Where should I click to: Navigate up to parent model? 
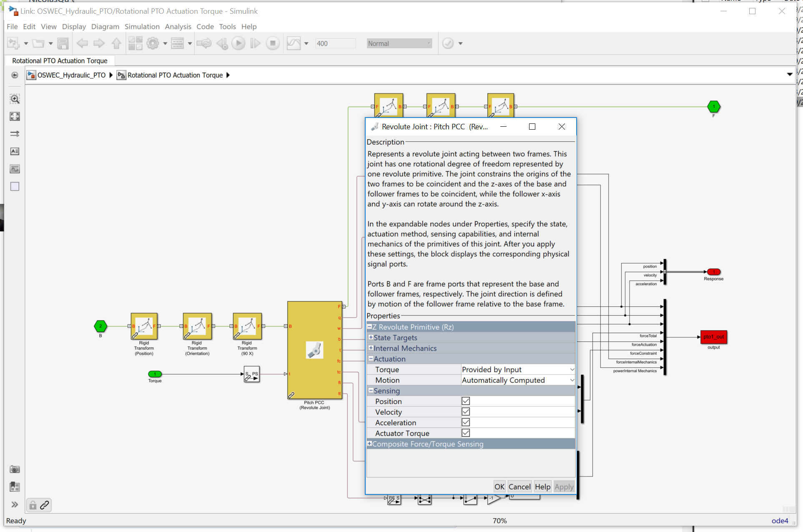116,43
